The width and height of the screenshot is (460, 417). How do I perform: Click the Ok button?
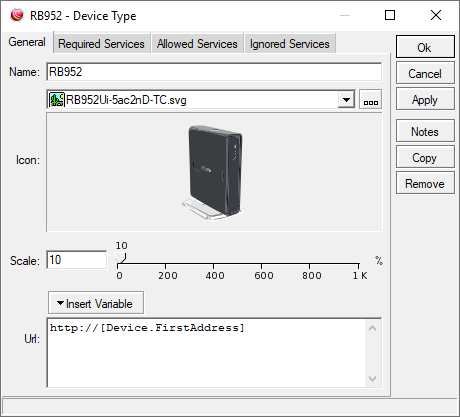[x=425, y=47]
